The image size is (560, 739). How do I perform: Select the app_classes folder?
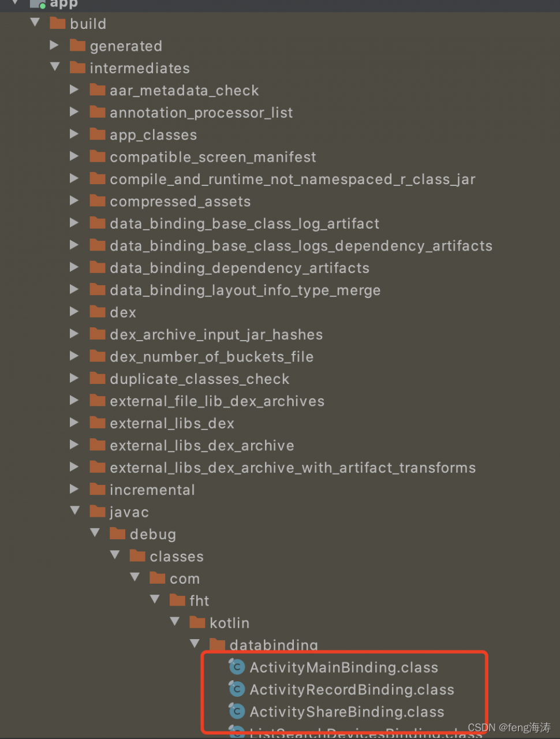pos(153,135)
